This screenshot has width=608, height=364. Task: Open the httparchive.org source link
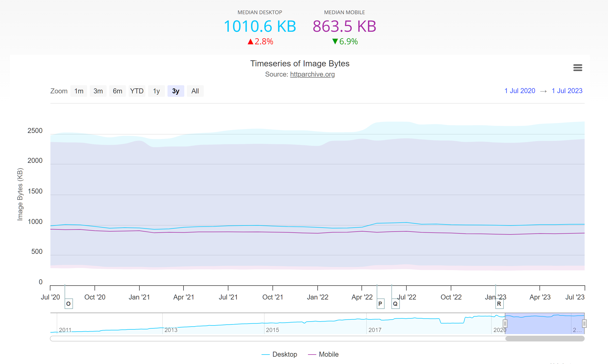[312, 74]
